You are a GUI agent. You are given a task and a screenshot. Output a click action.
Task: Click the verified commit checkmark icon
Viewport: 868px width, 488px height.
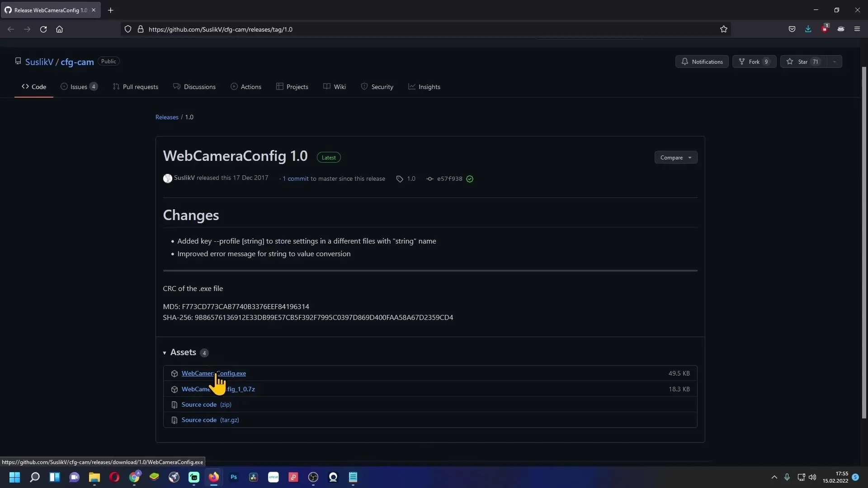click(470, 179)
